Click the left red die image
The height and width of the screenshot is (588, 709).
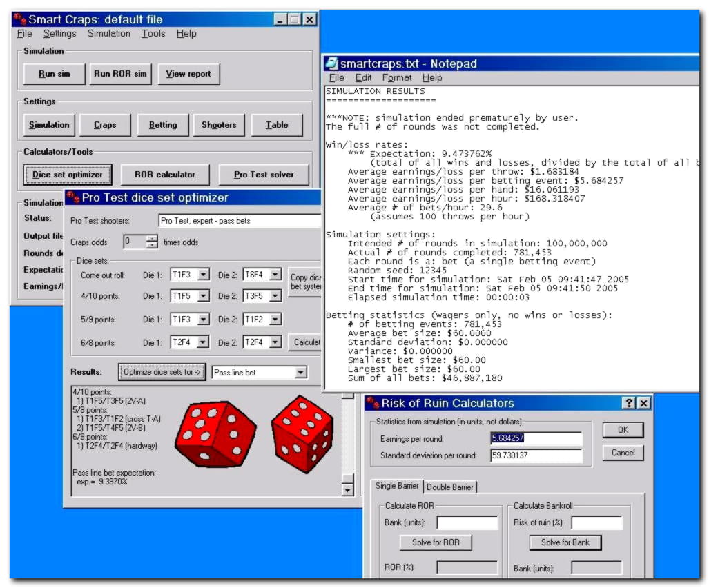(215, 435)
